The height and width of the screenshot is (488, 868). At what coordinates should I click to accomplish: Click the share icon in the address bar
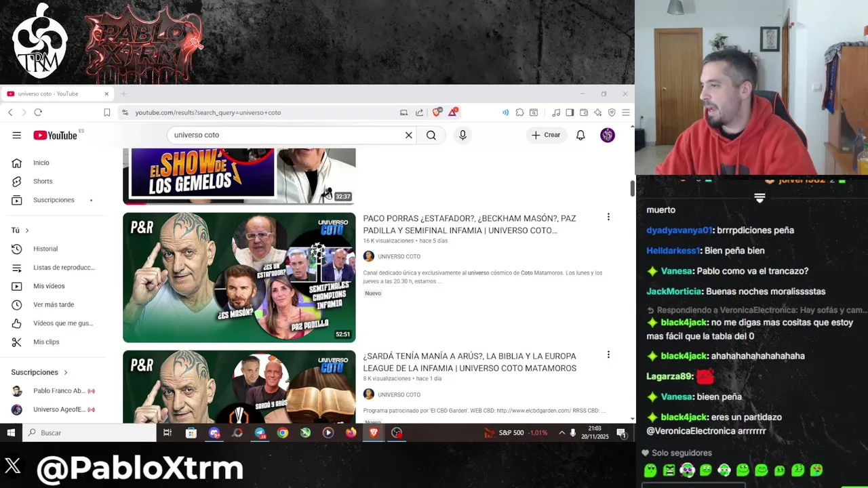(x=419, y=113)
